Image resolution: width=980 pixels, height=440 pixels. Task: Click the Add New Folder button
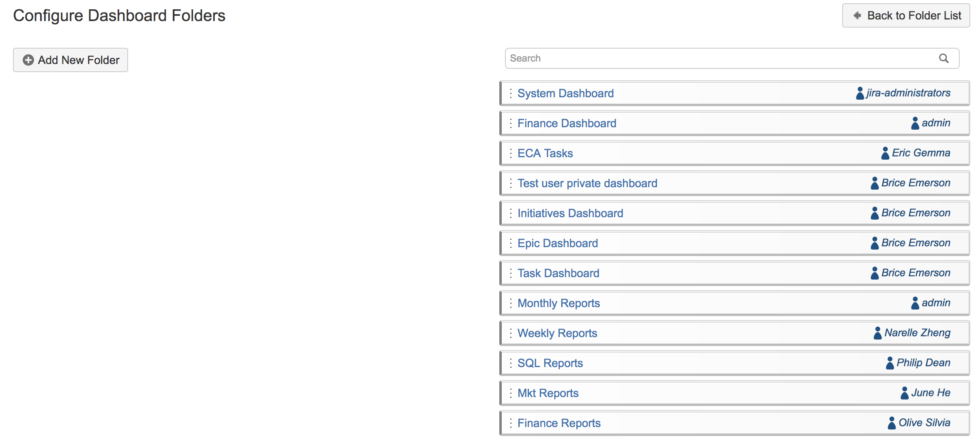tap(71, 60)
